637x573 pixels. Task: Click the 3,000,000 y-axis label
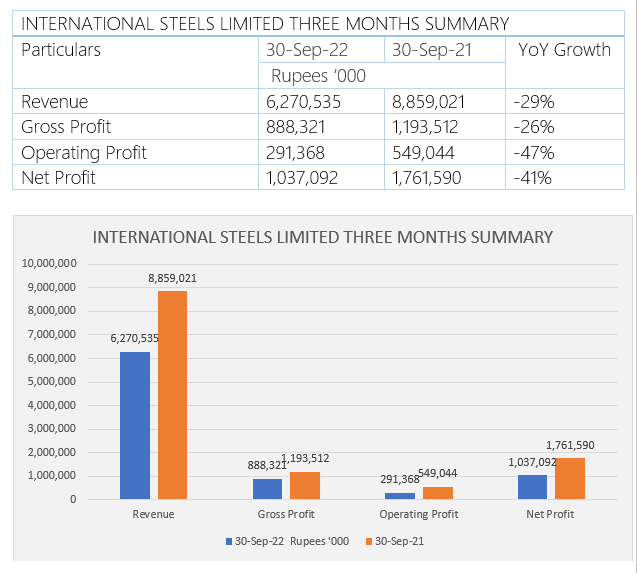[x=52, y=428]
